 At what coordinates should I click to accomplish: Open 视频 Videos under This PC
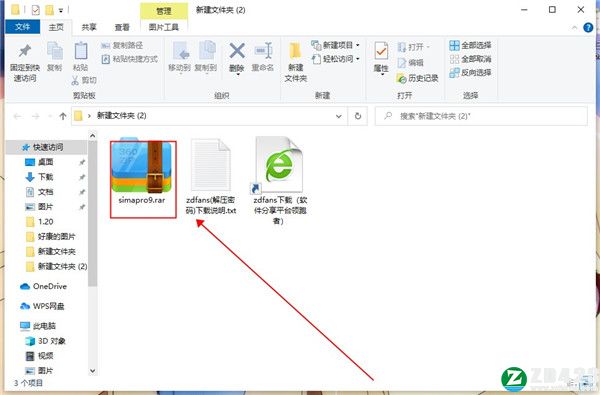pos(39,356)
